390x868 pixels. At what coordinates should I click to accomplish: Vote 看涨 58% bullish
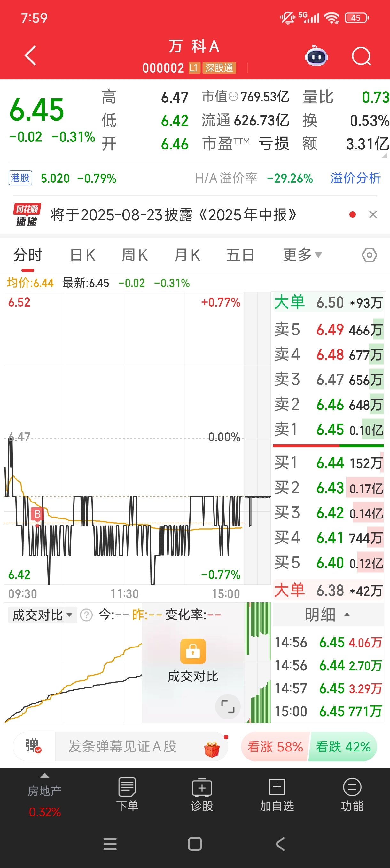pos(275,747)
